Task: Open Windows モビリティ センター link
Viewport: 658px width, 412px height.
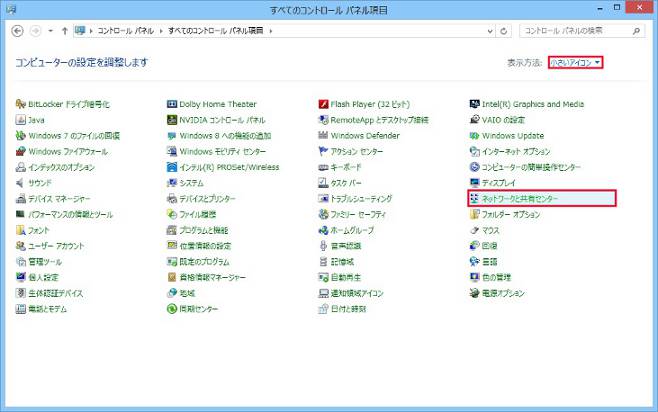Action: (223, 151)
